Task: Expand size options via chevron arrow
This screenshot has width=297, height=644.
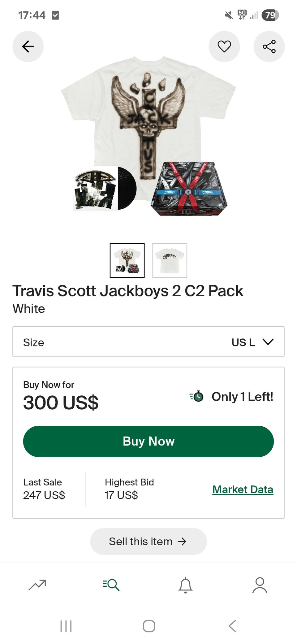Action: 268,342
